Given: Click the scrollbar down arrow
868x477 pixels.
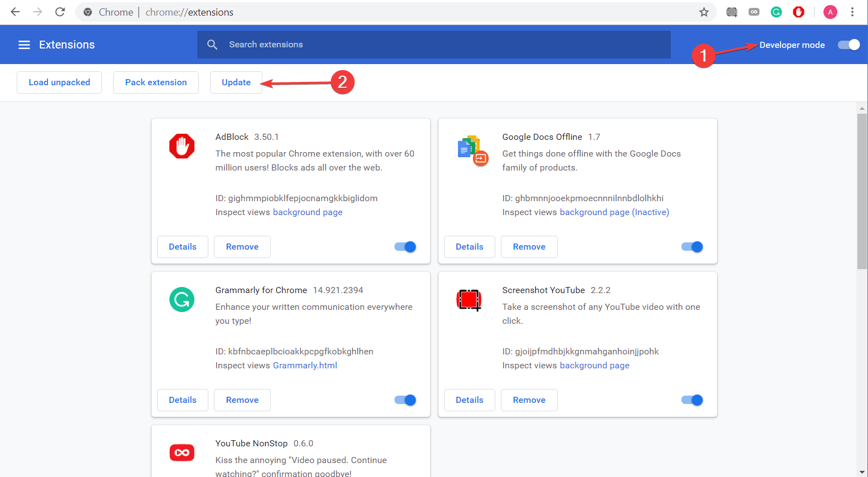Looking at the screenshot, I should [862, 472].
